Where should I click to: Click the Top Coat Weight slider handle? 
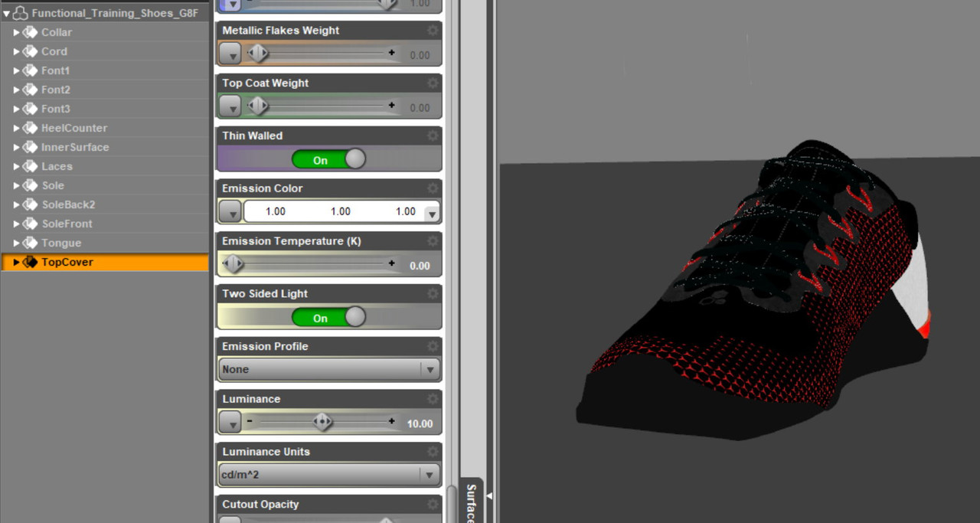(258, 106)
